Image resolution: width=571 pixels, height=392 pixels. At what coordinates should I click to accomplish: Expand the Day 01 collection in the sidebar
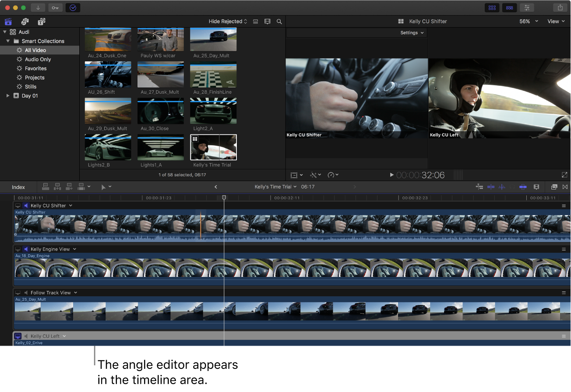(x=7, y=95)
